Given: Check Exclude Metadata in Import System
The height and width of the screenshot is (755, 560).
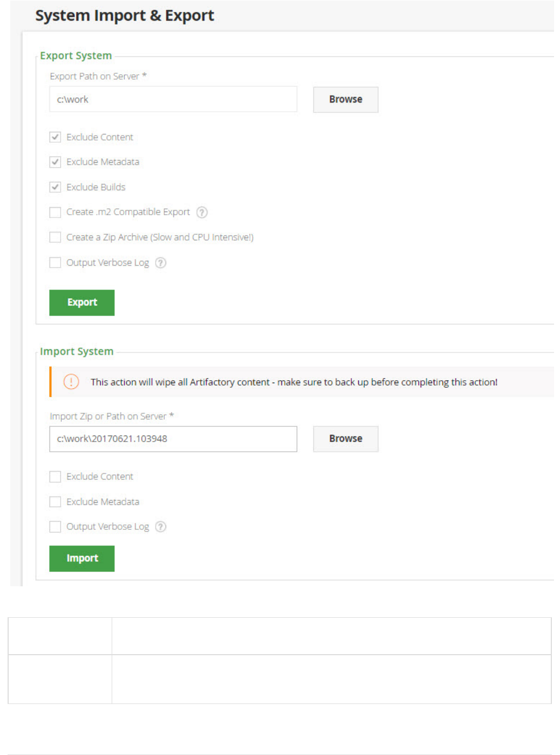Looking at the screenshot, I should (x=55, y=502).
